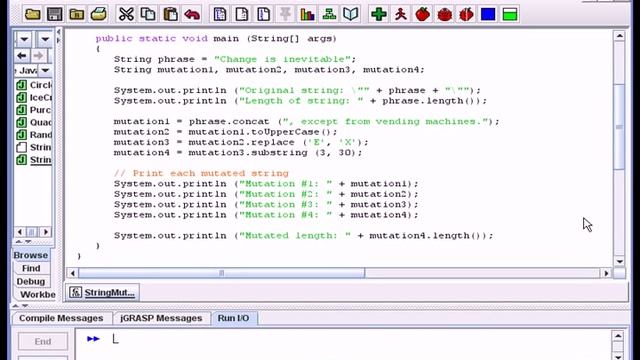Image resolution: width=640 pixels, height=360 pixels.
Task: Click the colored bar chart icon
Action: click(307, 14)
